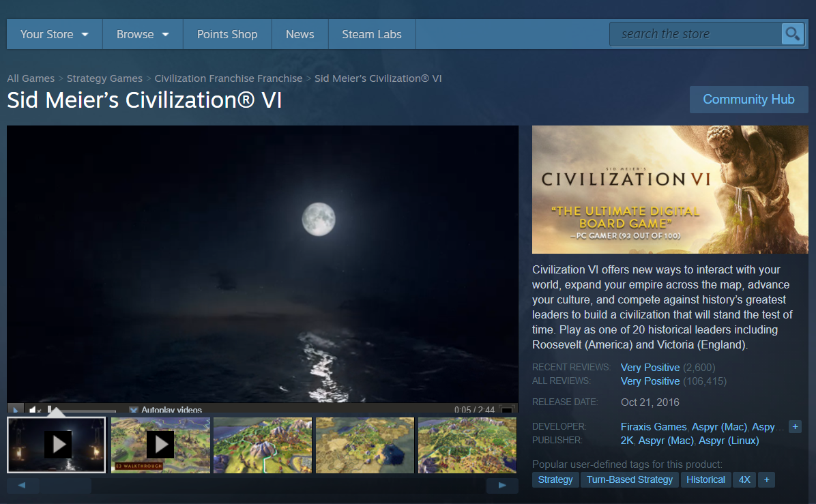Select the fifth screenshot thumbnail
This screenshot has width=816, height=504.
[467, 445]
